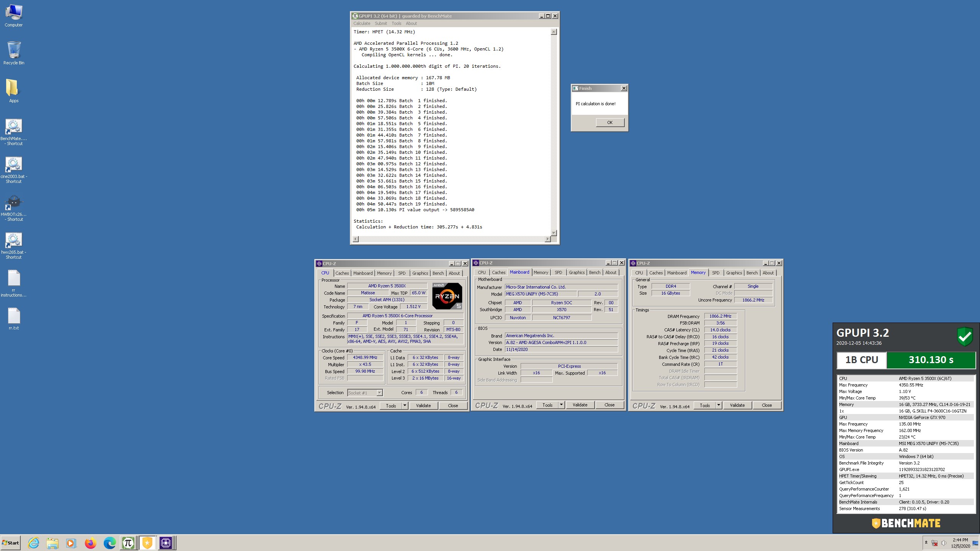Click the pi icon in GPUPI title bar
Screen dimensions: 980x551
coord(355,16)
